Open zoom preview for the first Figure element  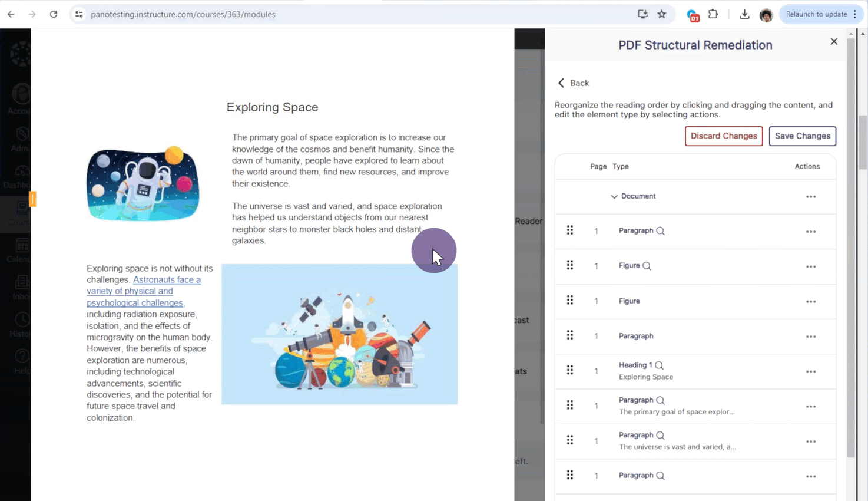click(x=647, y=265)
